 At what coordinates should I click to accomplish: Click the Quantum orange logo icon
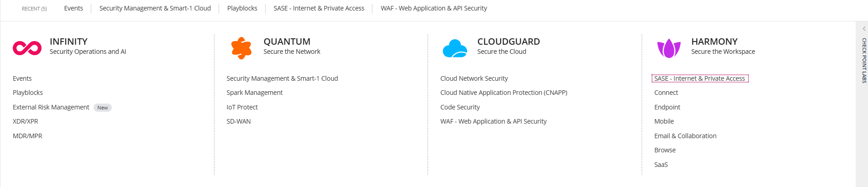click(x=241, y=48)
